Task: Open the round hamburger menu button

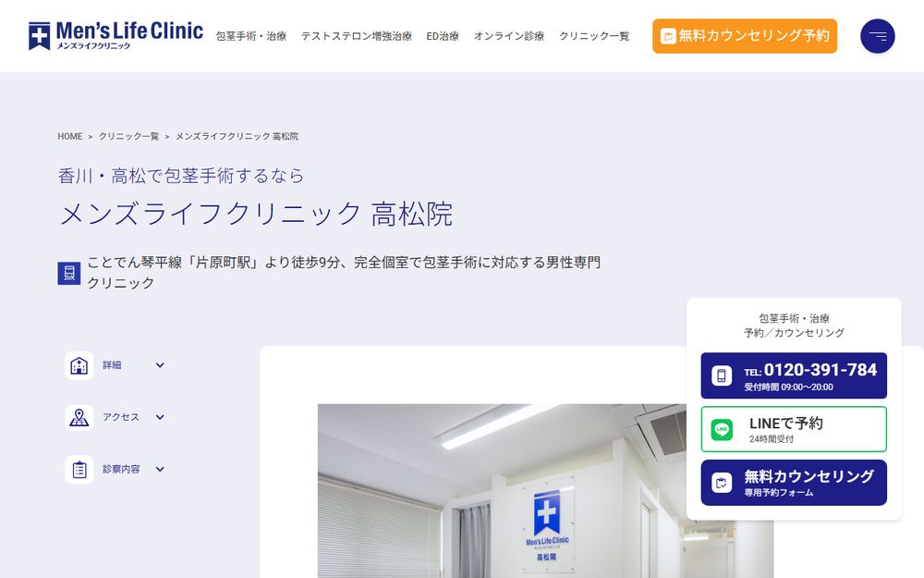Action: [x=878, y=36]
